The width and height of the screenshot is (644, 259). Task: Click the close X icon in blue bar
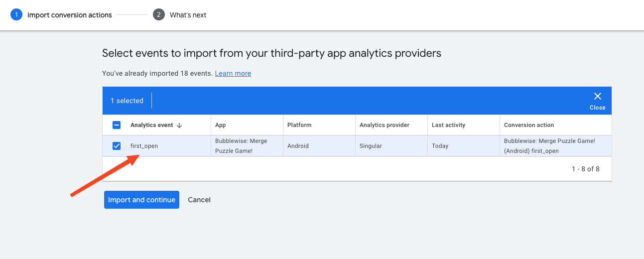597,97
